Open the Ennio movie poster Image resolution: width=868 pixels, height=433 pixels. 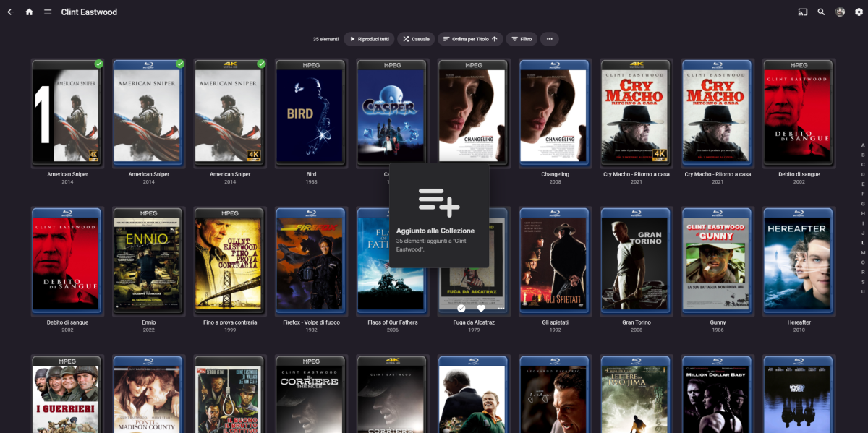pyautogui.click(x=148, y=261)
